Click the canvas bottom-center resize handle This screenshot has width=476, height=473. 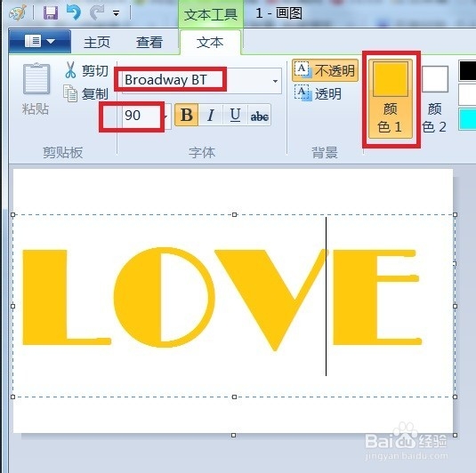(233, 435)
